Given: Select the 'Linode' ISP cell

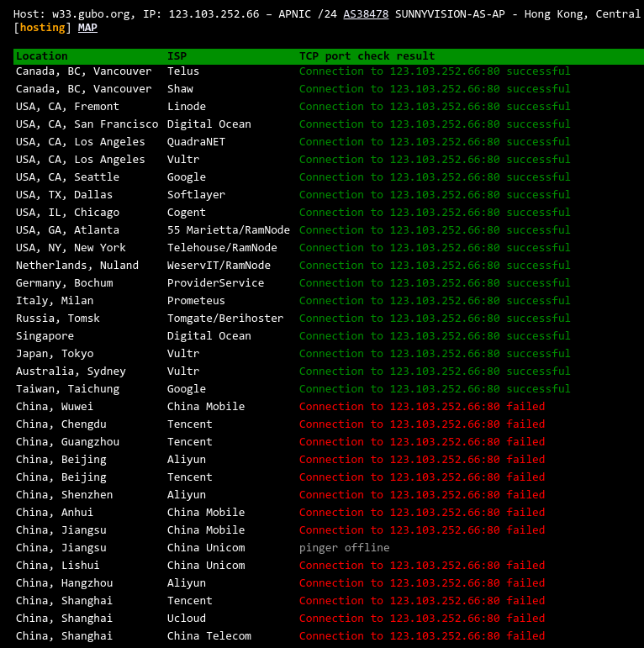Looking at the screenshot, I should [x=187, y=107].
